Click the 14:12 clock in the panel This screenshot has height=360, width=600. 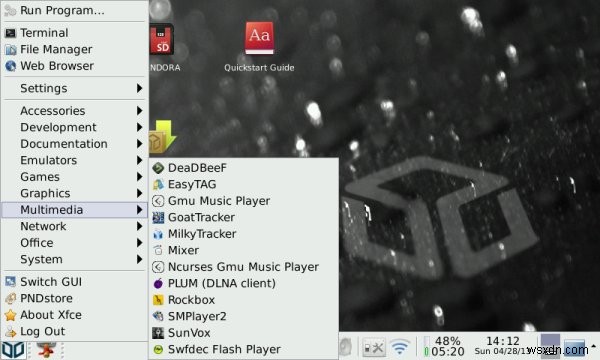tap(502, 341)
